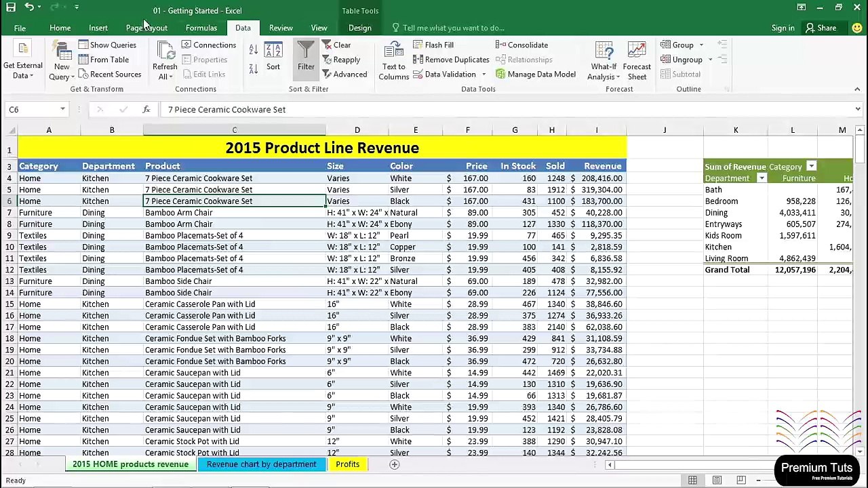Click the horizontal scrollbar left arrow
868x488 pixels.
coord(610,464)
